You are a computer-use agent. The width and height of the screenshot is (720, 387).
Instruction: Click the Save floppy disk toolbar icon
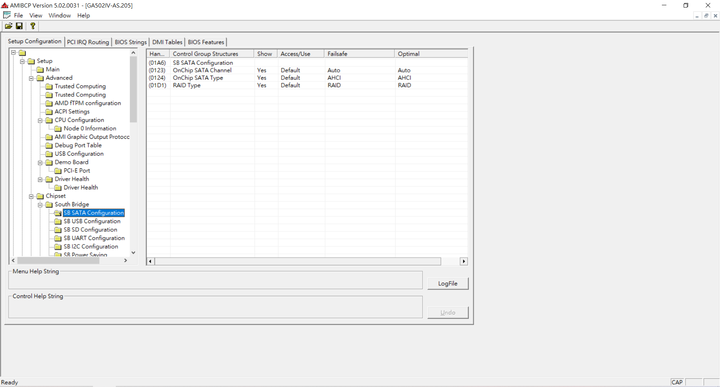pyautogui.click(x=19, y=26)
